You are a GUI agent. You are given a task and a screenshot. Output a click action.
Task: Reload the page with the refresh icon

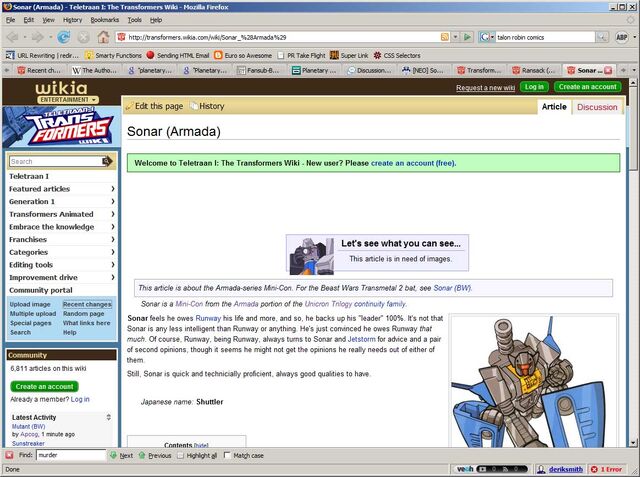pos(63,37)
